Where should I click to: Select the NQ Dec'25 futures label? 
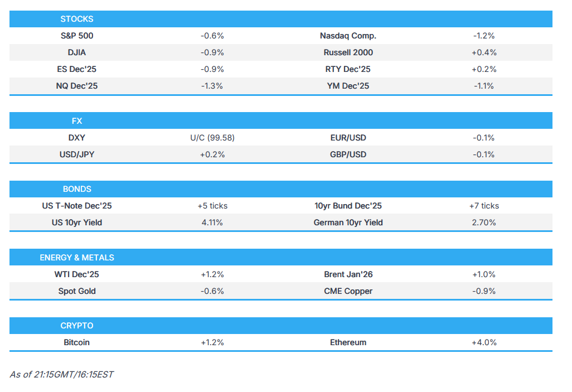[x=77, y=86]
